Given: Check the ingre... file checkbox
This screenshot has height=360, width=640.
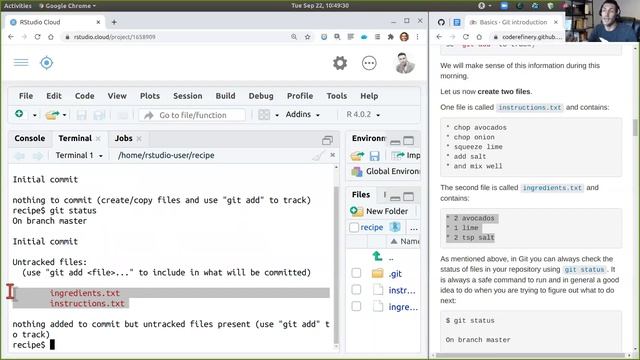Looking at the screenshot, I should click(x=356, y=306).
